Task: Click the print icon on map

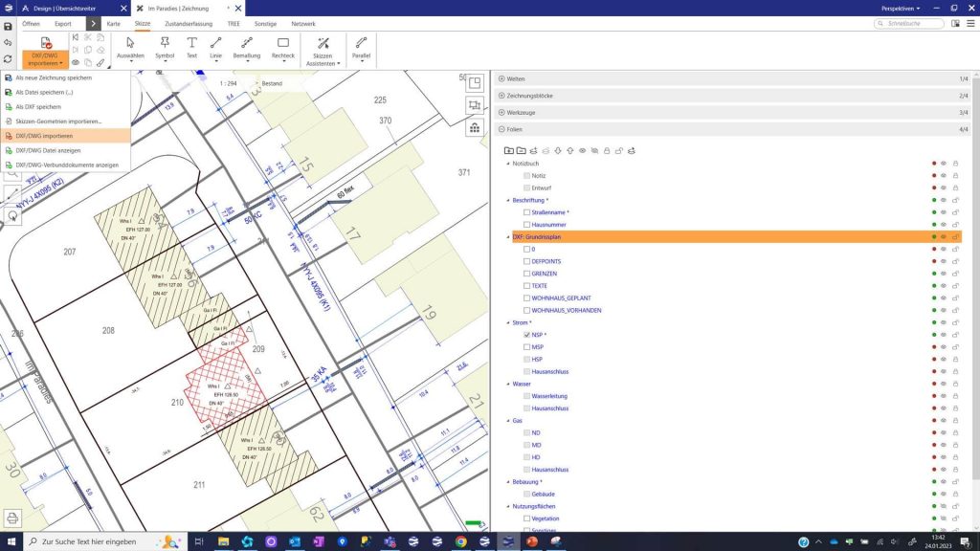Action: click(x=12, y=518)
